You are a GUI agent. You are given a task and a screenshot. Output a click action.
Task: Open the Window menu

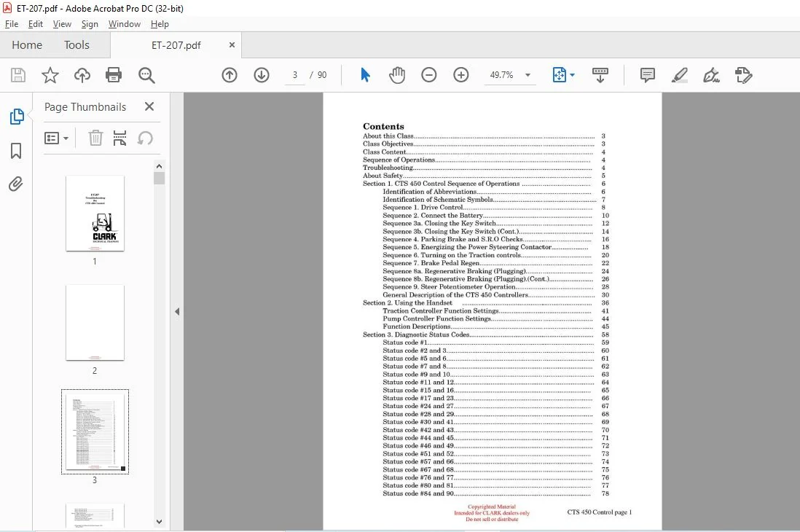124,24
